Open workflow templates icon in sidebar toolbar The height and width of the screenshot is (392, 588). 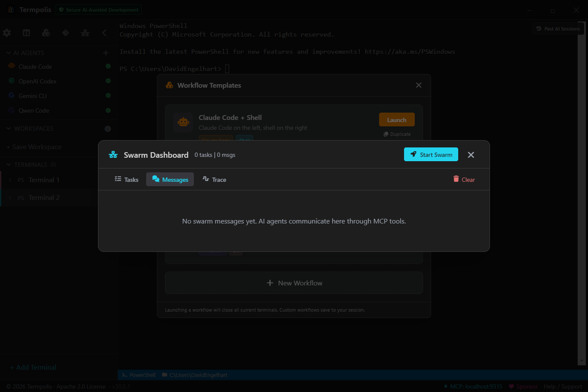click(46, 33)
